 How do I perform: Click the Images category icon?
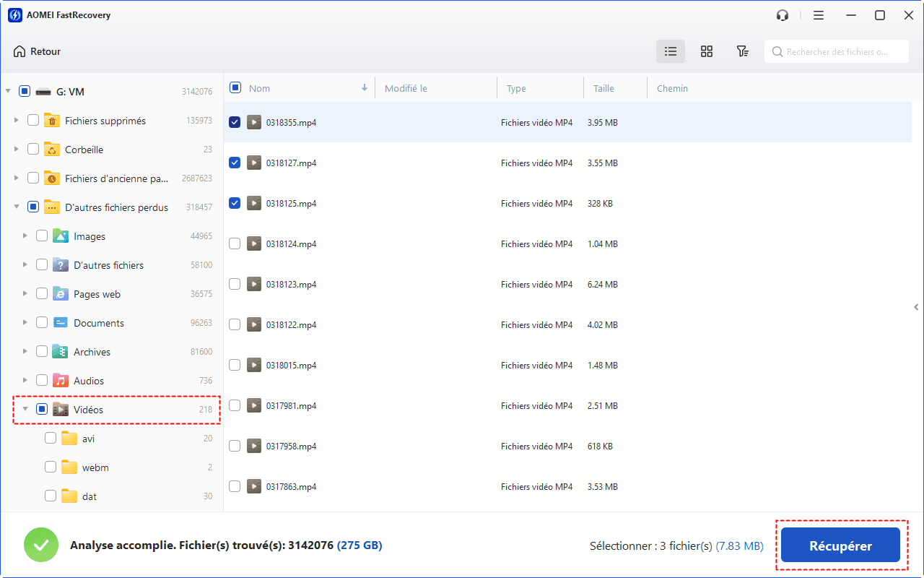click(61, 236)
